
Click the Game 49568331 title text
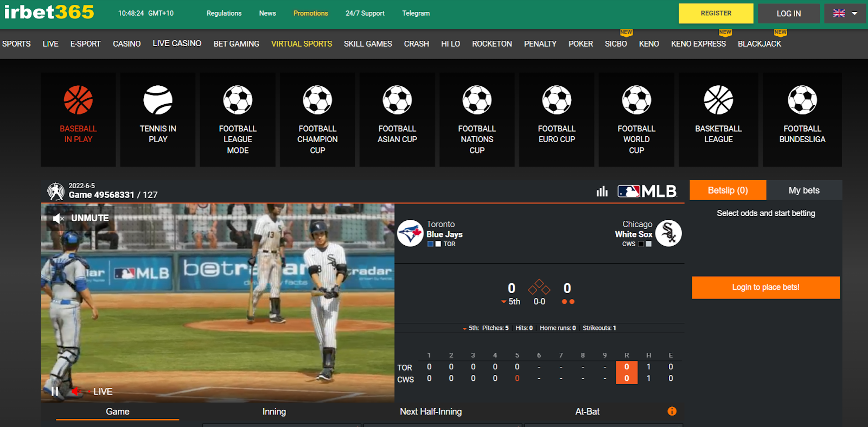(101, 195)
